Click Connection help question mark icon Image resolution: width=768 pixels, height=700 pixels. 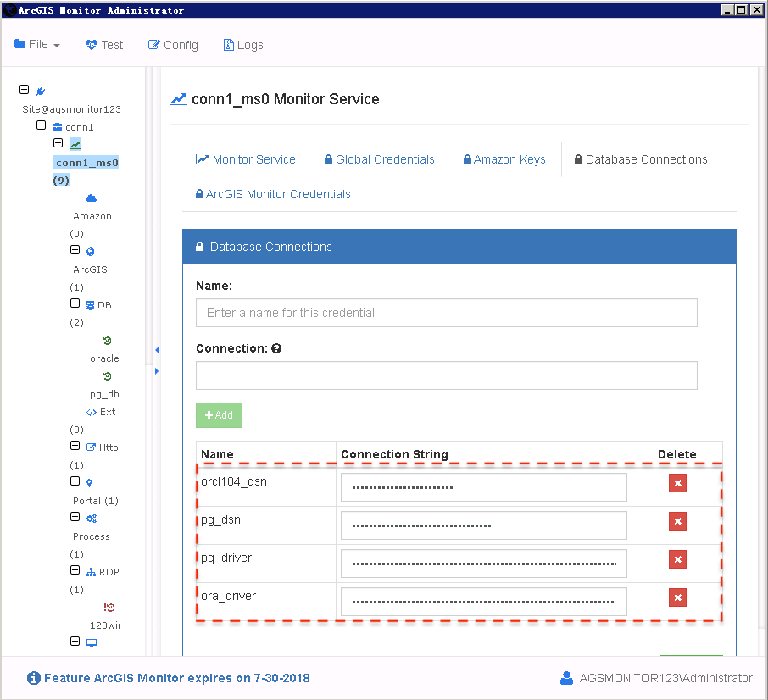(276, 348)
